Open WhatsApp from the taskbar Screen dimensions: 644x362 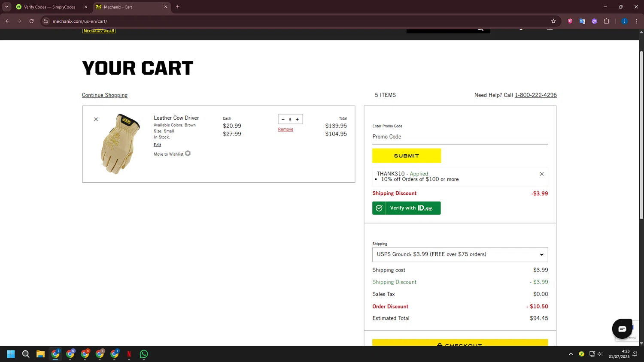point(144,354)
